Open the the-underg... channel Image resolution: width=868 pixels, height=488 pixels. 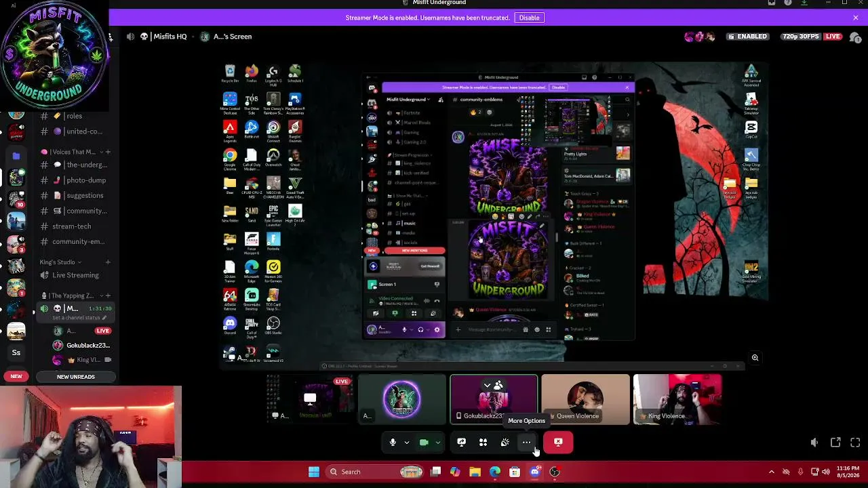pos(73,165)
